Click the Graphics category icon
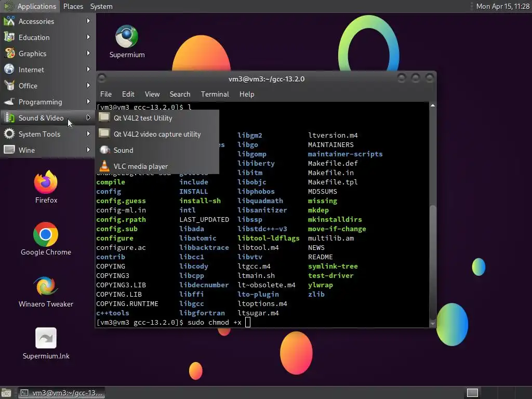The image size is (532, 399). pyautogui.click(x=9, y=54)
